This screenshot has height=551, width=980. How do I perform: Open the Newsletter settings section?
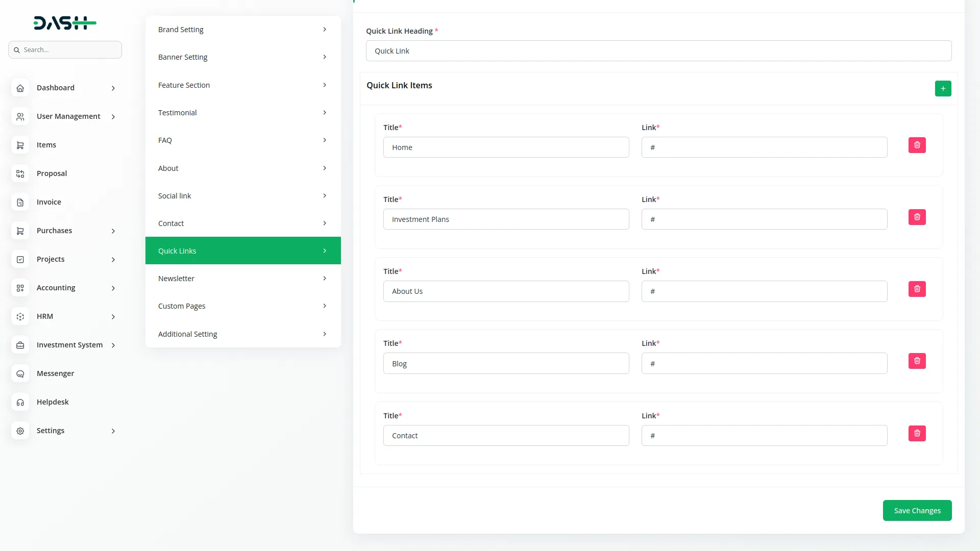[242, 279]
